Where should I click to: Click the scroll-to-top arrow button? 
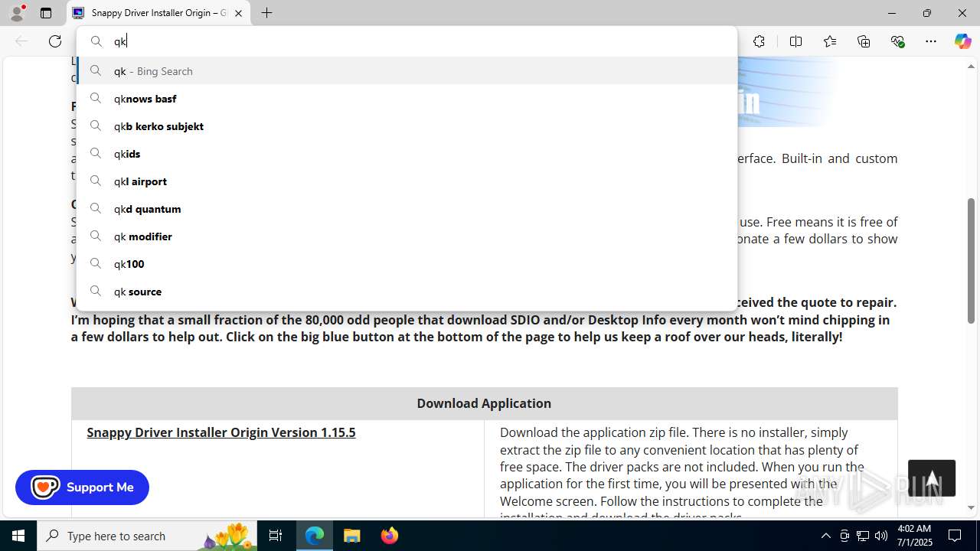pyautogui.click(x=932, y=478)
